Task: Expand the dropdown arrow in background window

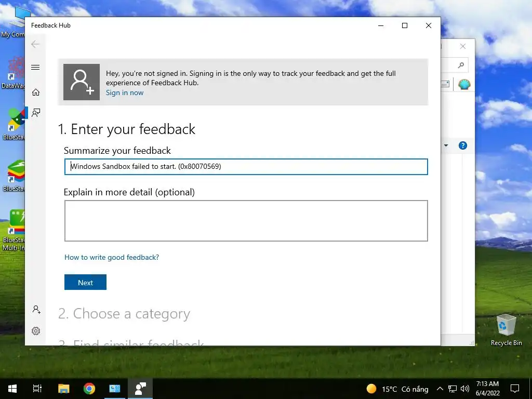Action: [446, 145]
